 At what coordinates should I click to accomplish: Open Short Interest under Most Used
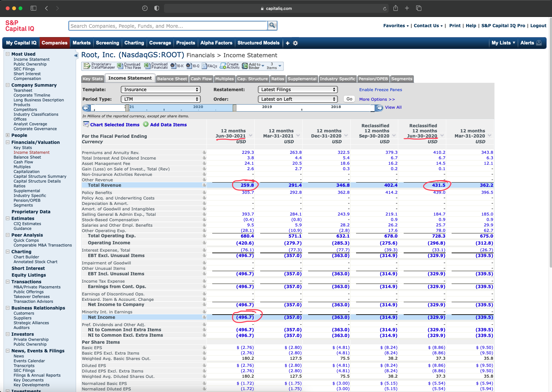27,74
